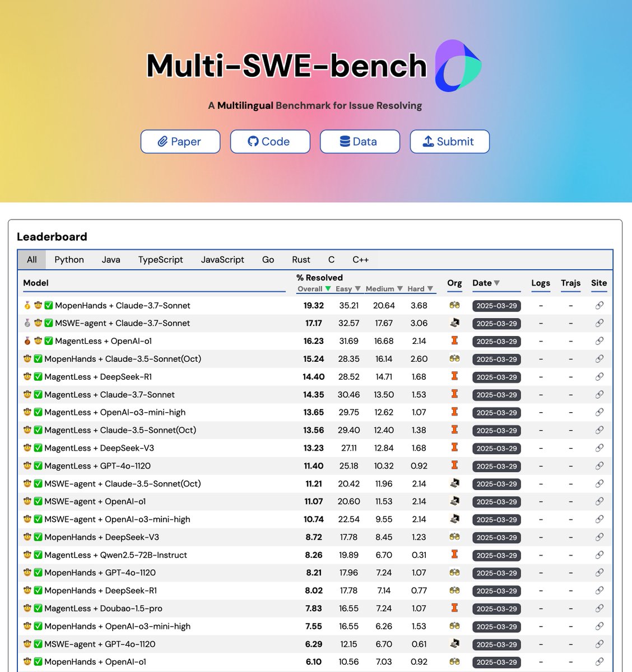Image resolution: width=632 pixels, height=672 pixels.
Task: Switch to the Rust tab
Action: point(301,260)
